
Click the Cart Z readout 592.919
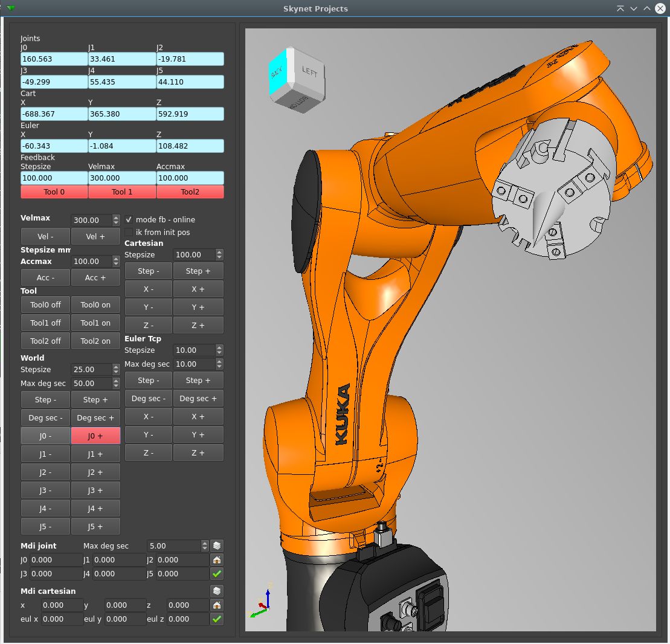coord(190,114)
